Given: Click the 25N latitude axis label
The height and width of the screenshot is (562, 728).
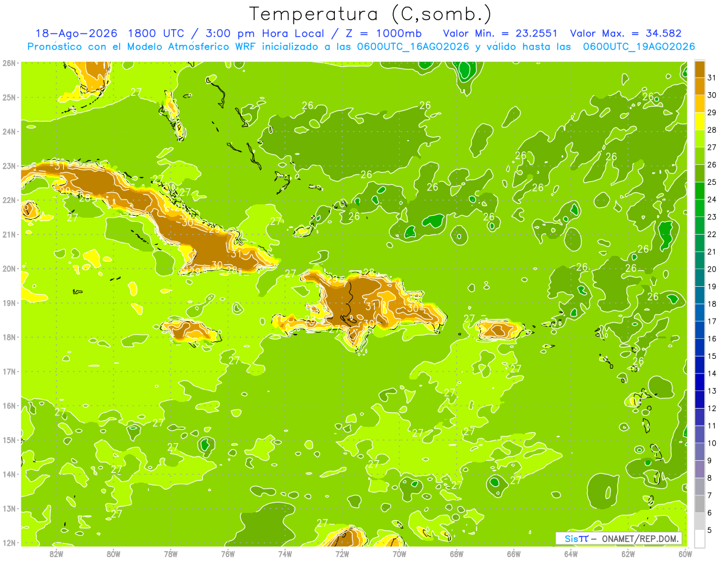Looking at the screenshot, I should [x=9, y=97].
